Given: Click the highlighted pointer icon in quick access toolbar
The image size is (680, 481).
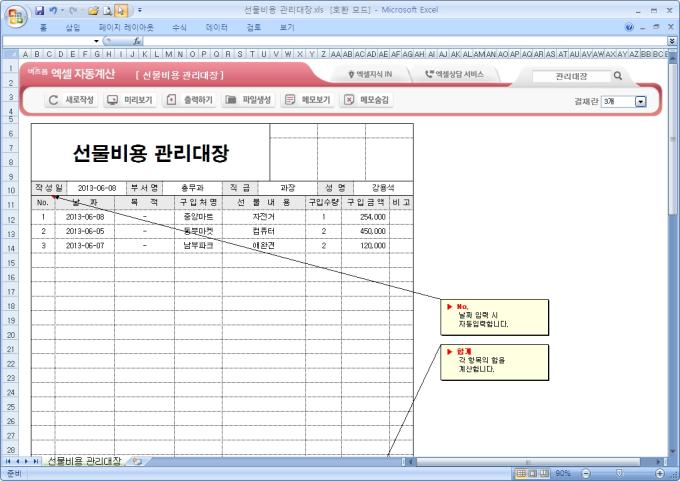Looking at the screenshot, I should pyautogui.click(x=121, y=10).
